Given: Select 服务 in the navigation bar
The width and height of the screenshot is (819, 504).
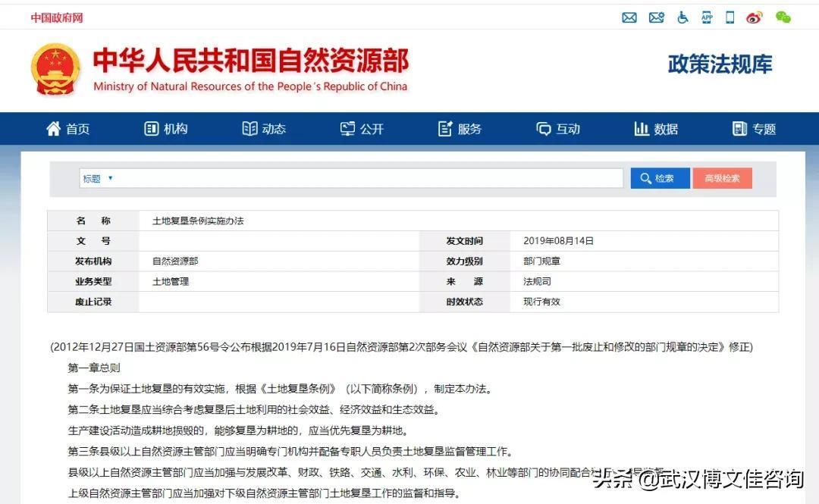Looking at the screenshot, I should point(460,129).
